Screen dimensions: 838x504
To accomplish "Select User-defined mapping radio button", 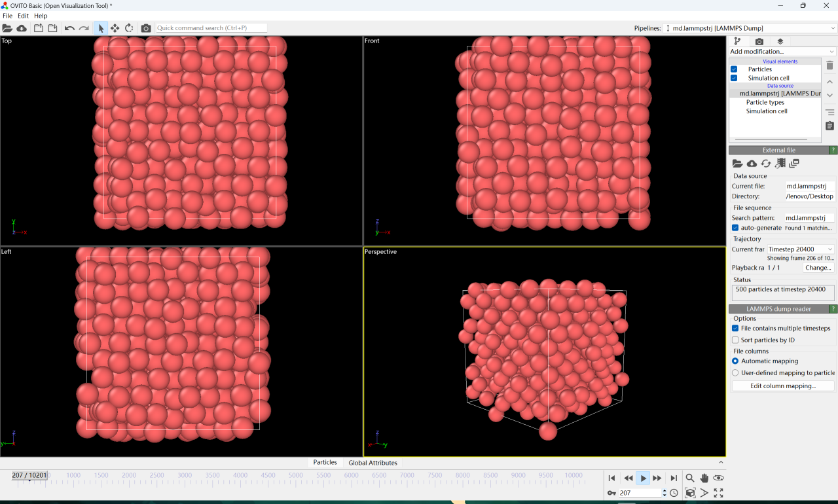I will tap(735, 373).
